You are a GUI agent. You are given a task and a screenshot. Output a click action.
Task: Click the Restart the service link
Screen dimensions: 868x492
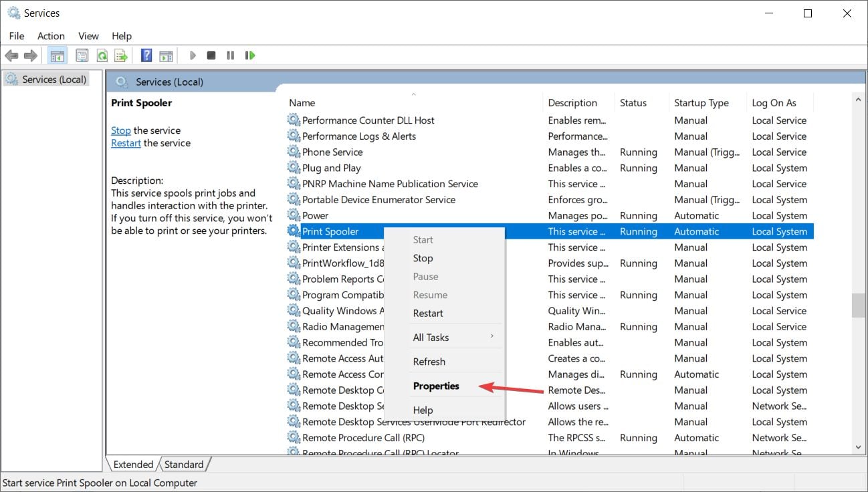click(126, 143)
